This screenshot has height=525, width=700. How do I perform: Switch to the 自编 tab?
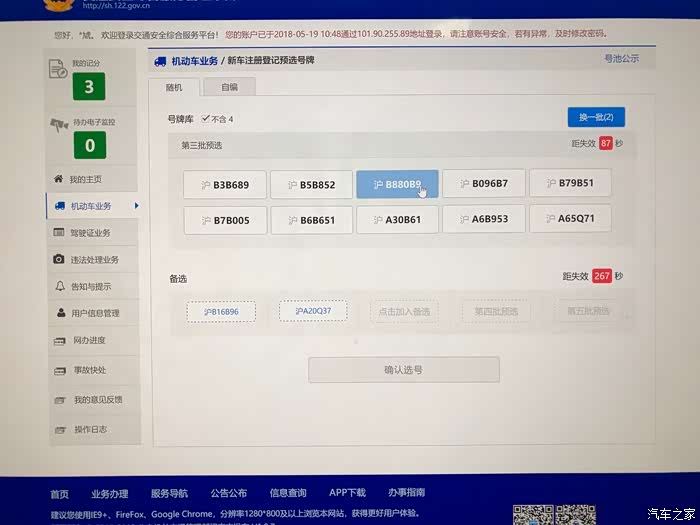[229, 87]
